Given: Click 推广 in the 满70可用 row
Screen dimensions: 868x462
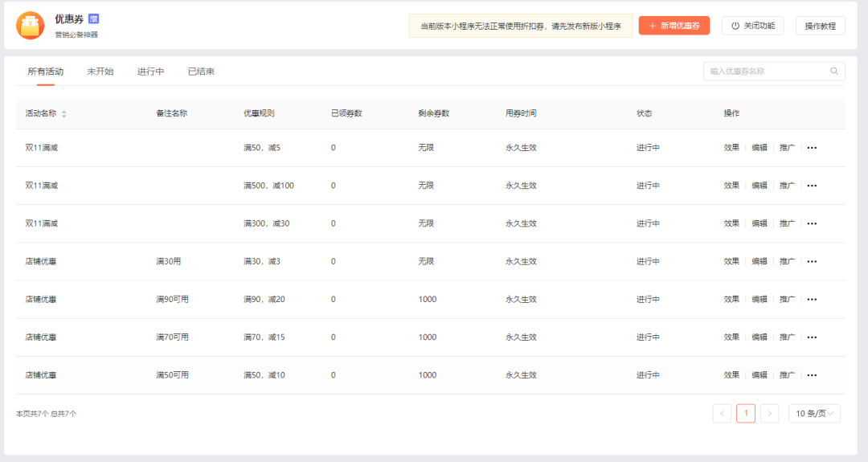Looking at the screenshot, I should [x=787, y=337].
